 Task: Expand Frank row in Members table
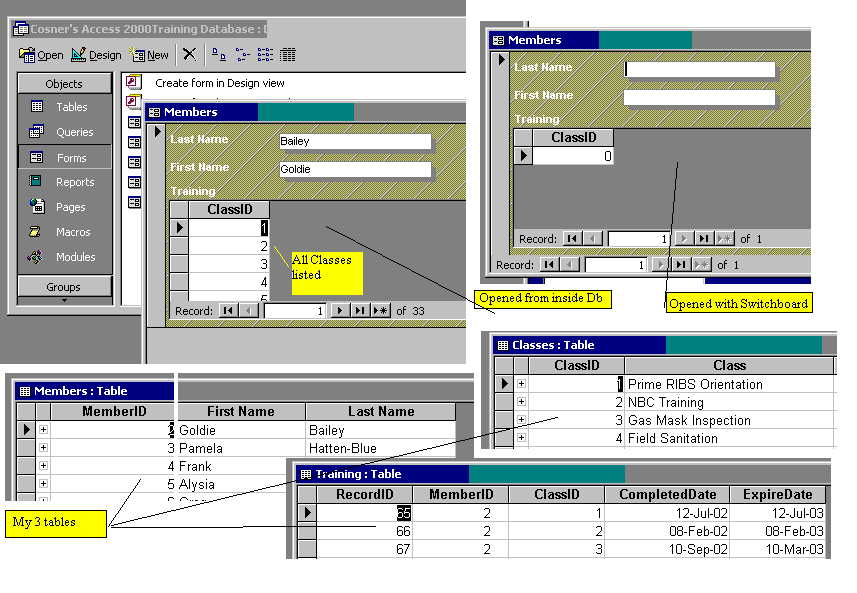[x=43, y=466]
